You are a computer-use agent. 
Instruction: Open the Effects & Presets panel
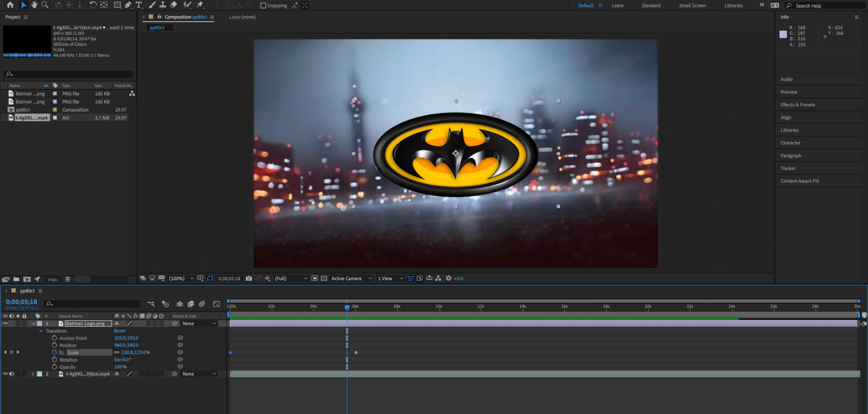pos(798,105)
